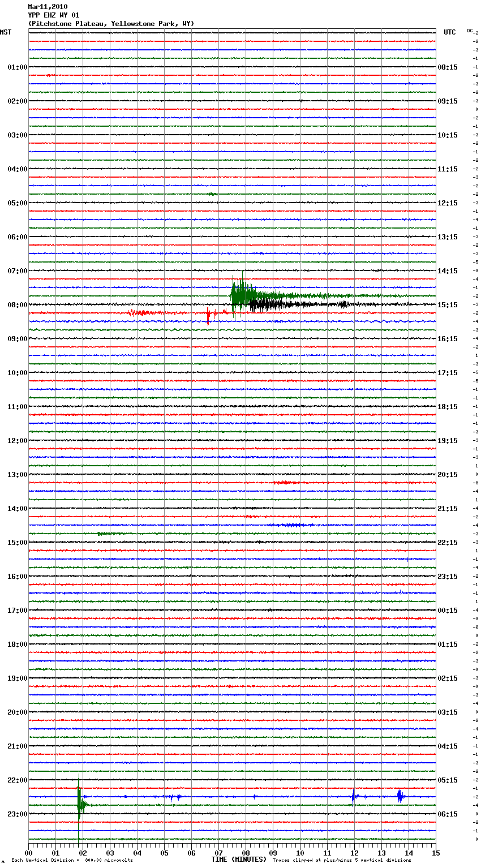Click the 00 minute axis tick label

[28, 853]
